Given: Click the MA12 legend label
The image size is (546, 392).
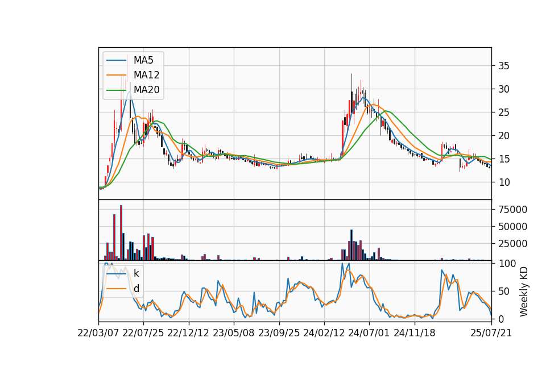Looking at the screenshot, I should [146, 75].
